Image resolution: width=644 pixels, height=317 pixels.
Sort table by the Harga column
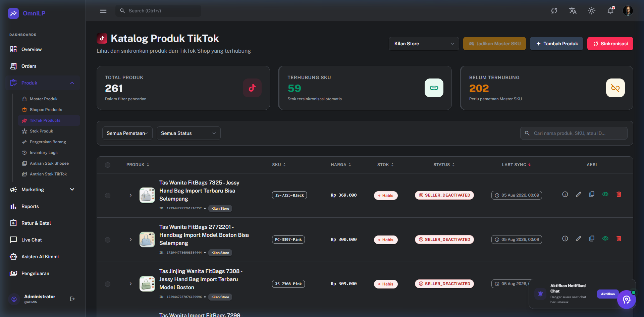[x=341, y=165]
